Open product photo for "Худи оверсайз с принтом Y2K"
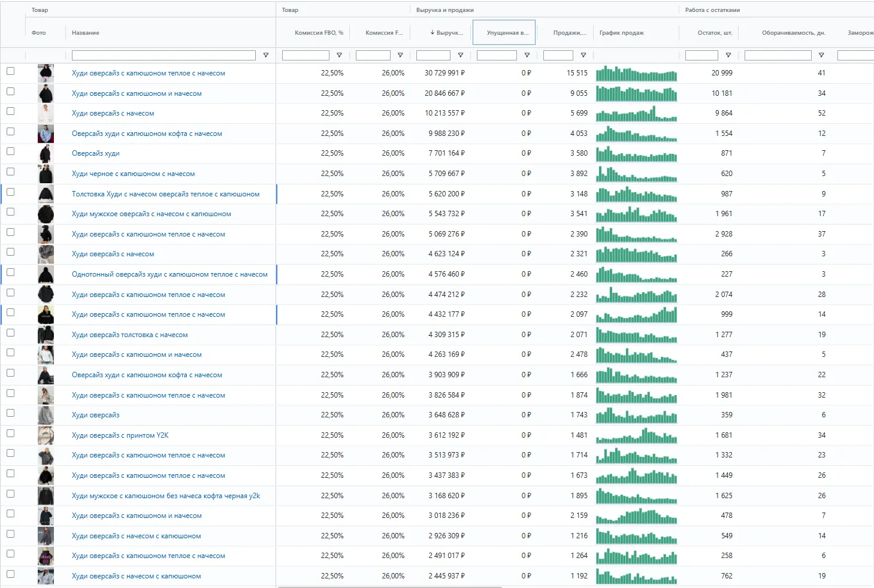 tap(46, 435)
